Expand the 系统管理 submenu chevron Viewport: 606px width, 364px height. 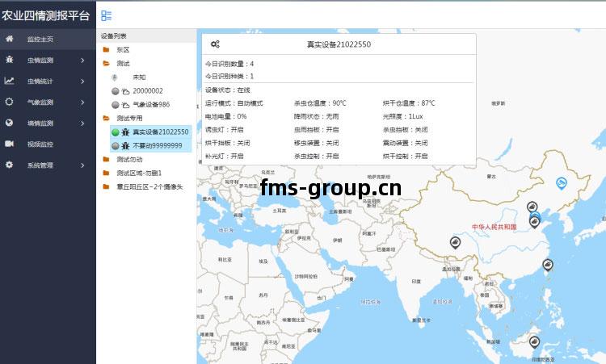82,165
